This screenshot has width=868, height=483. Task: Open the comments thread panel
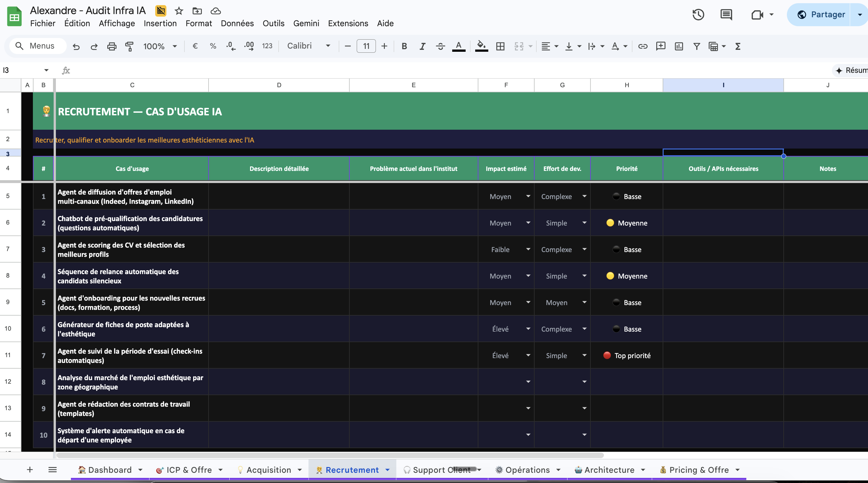click(x=726, y=14)
